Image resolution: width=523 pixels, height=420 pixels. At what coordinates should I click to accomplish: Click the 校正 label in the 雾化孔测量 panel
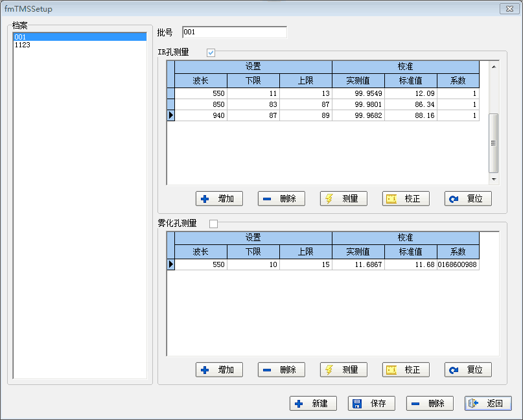[x=412, y=370]
